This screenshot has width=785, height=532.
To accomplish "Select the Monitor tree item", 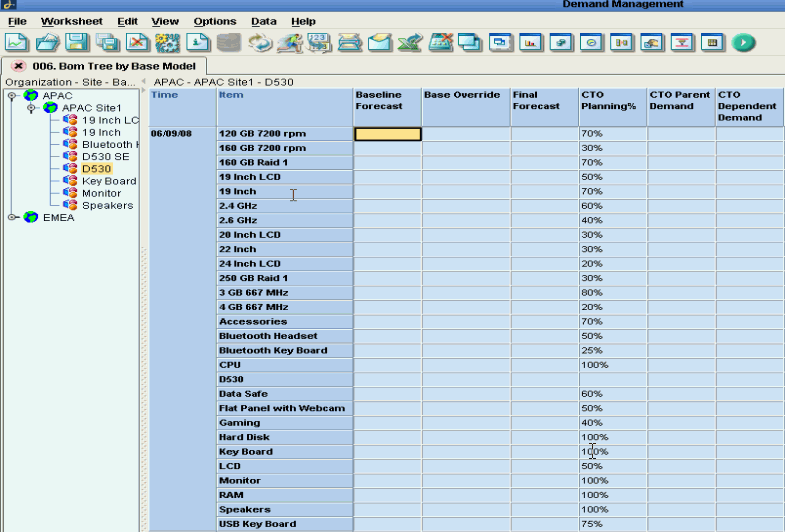I will point(102,193).
